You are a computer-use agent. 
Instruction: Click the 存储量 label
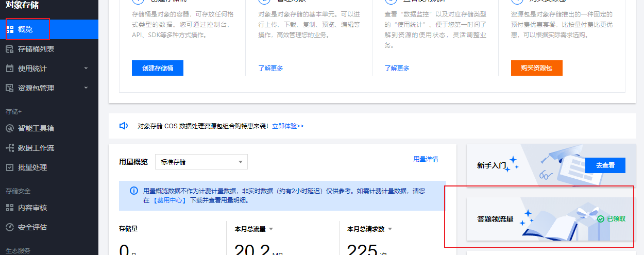point(128,229)
